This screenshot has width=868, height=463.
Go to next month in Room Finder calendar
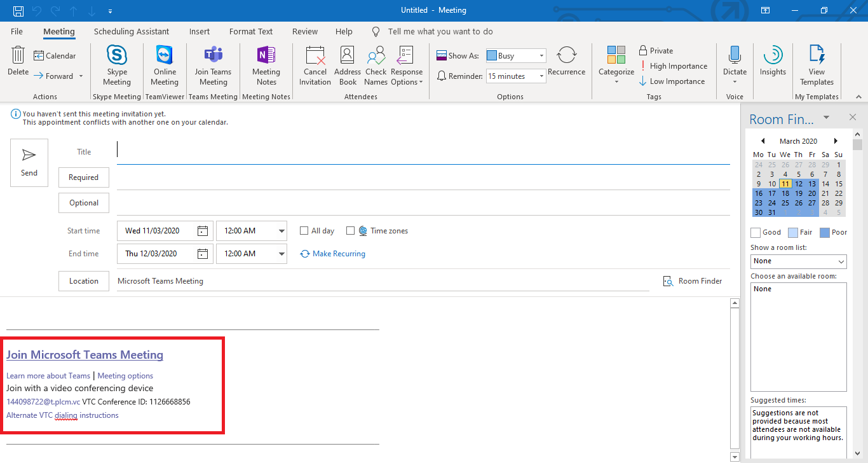(836, 141)
